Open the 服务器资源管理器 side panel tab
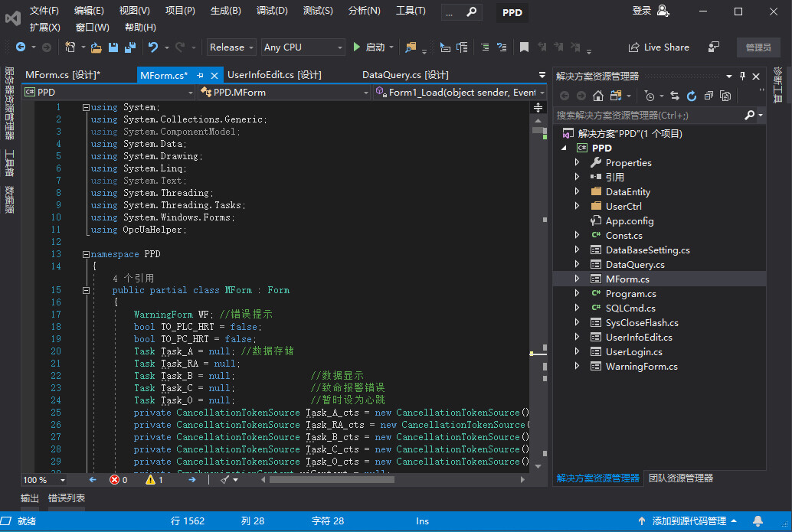This screenshot has height=532, width=792. [9, 103]
